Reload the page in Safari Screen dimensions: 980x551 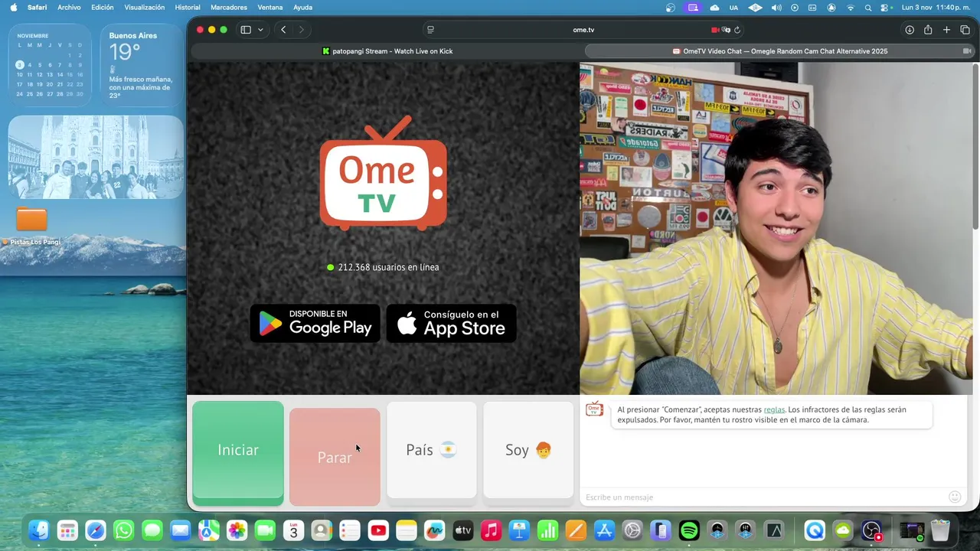click(737, 30)
